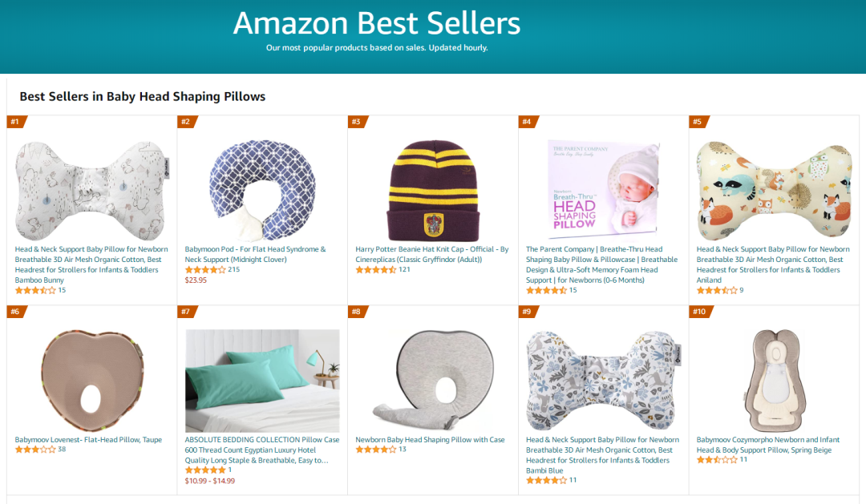Viewport: 866px width, 504px height.
Task: Click the $10.99 - $14.99 price range
Action: (209, 481)
